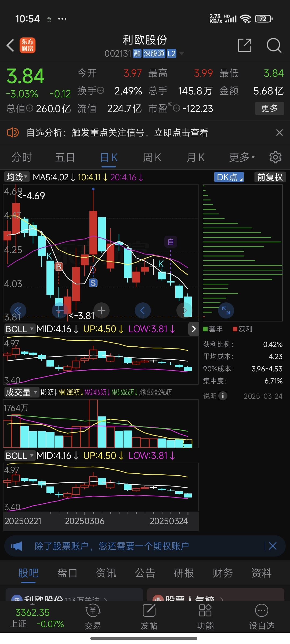The height and width of the screenshot is (644, 290).
Task: Share the stock page via export icon
Action: [x=245, y=45]
